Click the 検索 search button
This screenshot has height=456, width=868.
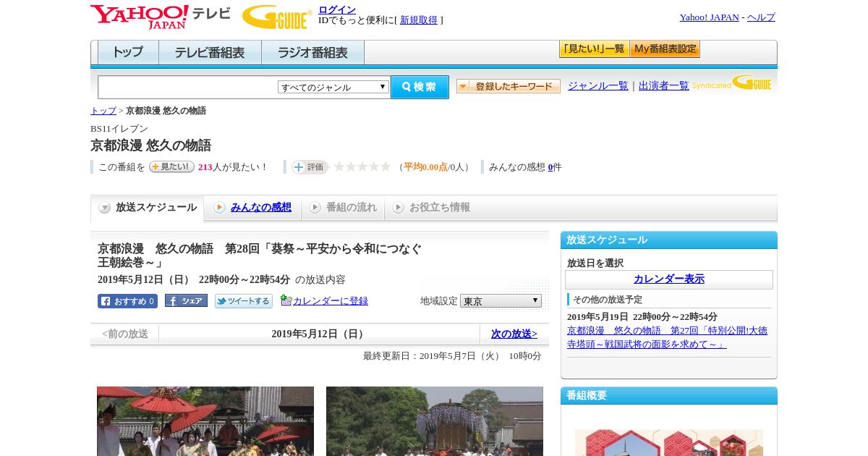pos(420,87)
